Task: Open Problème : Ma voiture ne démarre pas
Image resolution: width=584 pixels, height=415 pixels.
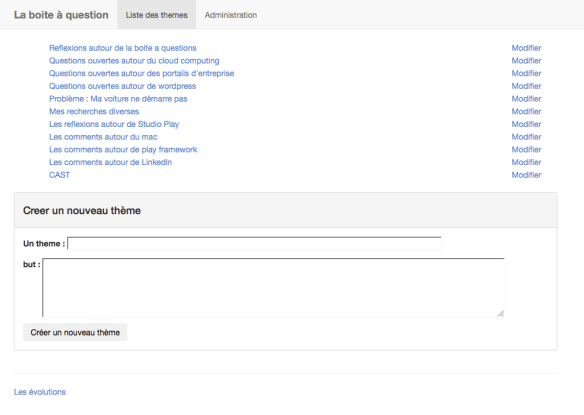Action: 118,99
